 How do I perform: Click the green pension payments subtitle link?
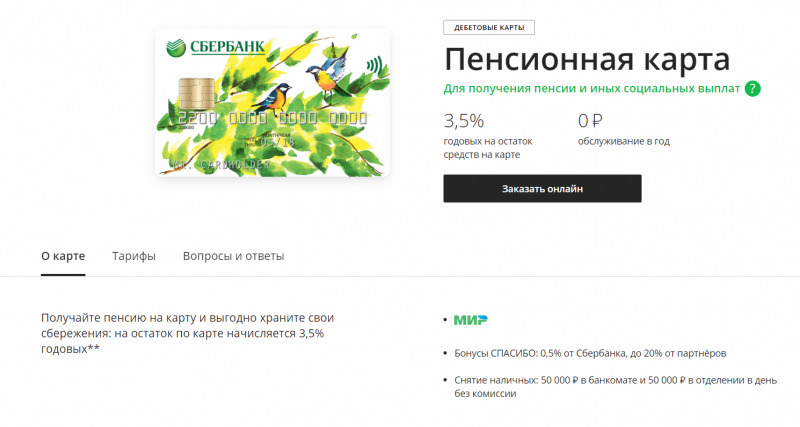(x=592, y=89)
